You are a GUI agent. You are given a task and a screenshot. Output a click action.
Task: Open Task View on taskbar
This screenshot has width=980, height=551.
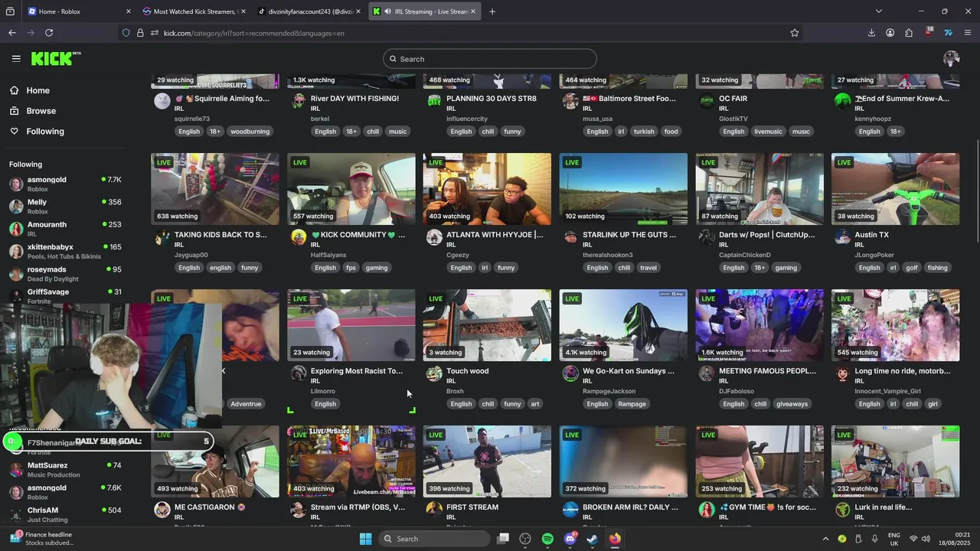[503, 539]
